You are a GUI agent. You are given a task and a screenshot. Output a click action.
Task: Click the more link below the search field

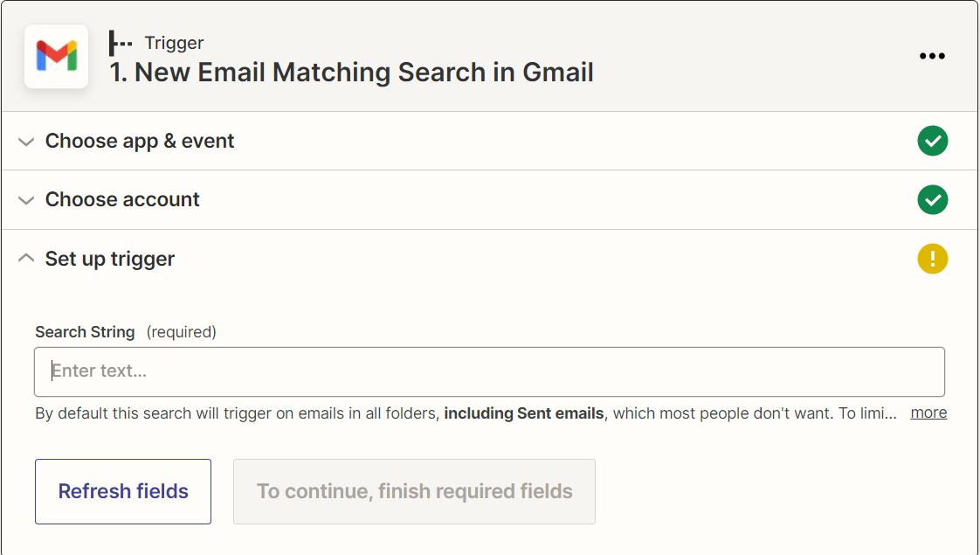tap(928, 412)
